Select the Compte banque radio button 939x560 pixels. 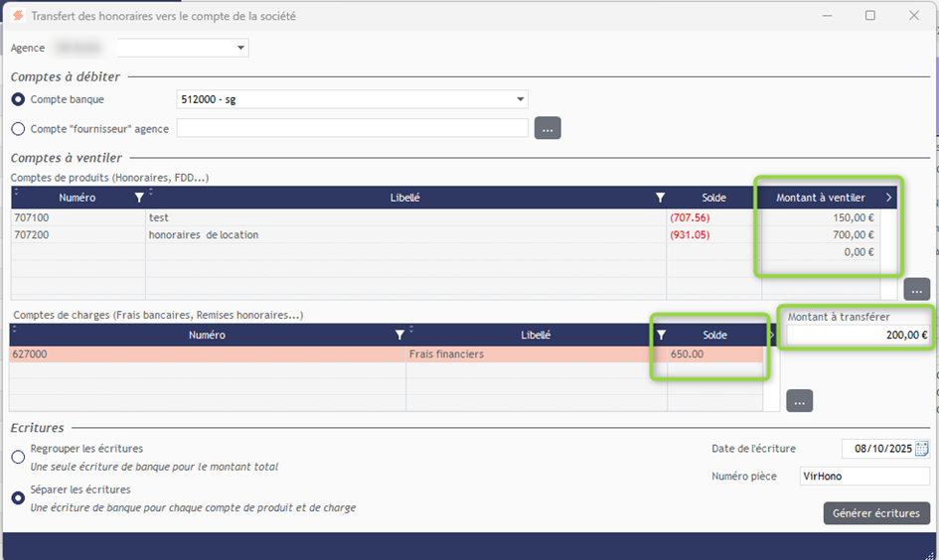click(18, 99)
